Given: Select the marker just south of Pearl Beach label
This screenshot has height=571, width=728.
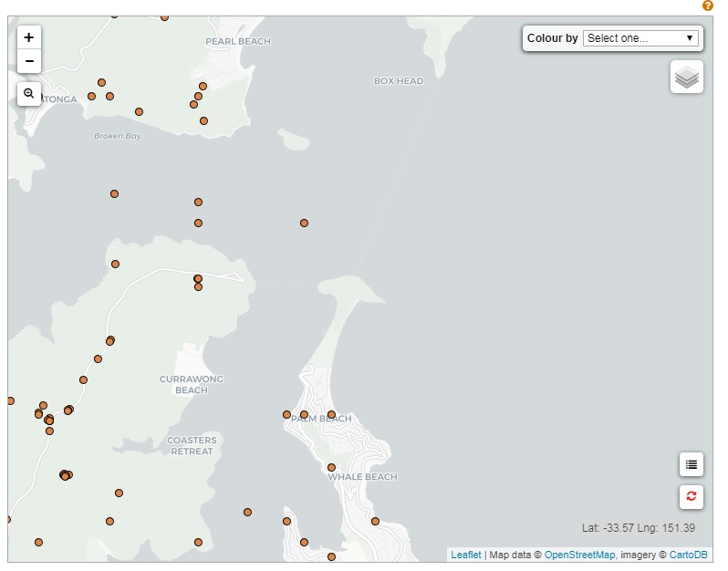Looking at the screenshot, I should click(203, 86).
